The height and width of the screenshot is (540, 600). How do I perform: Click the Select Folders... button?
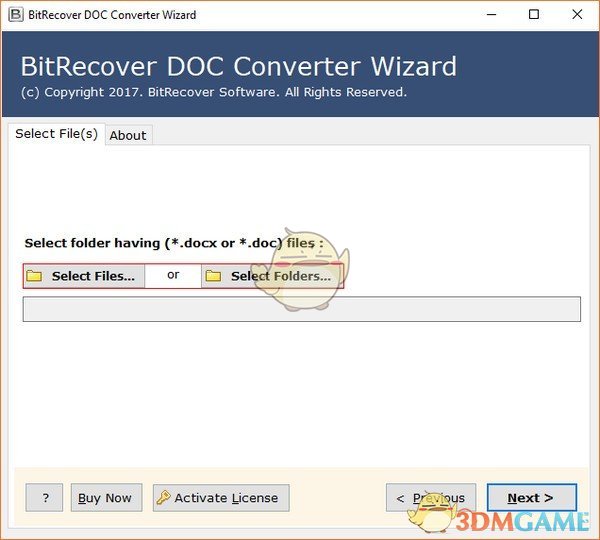(x=272, y=276)
